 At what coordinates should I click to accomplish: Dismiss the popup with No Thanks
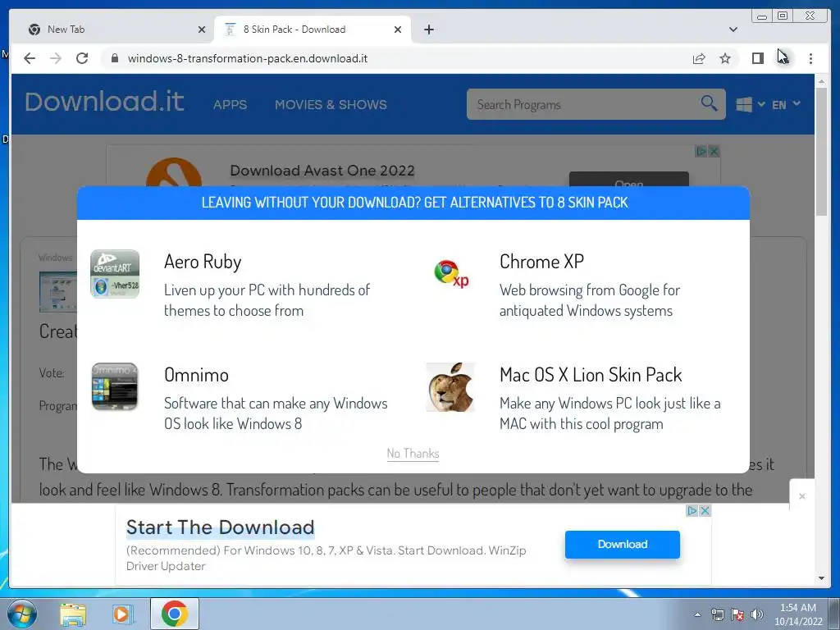point(413,453)
